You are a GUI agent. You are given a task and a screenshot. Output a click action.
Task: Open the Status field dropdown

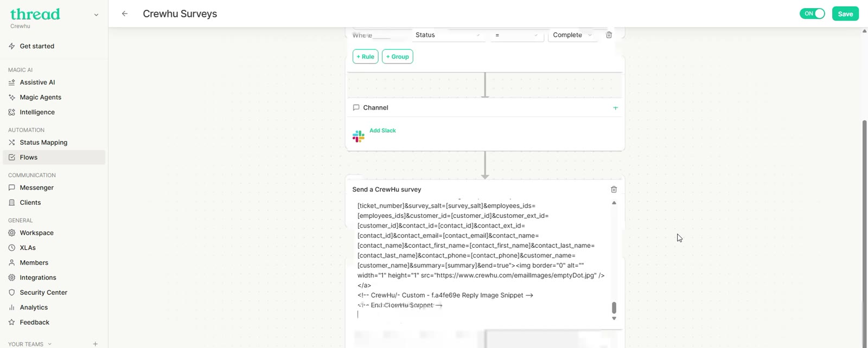point(448,35)
